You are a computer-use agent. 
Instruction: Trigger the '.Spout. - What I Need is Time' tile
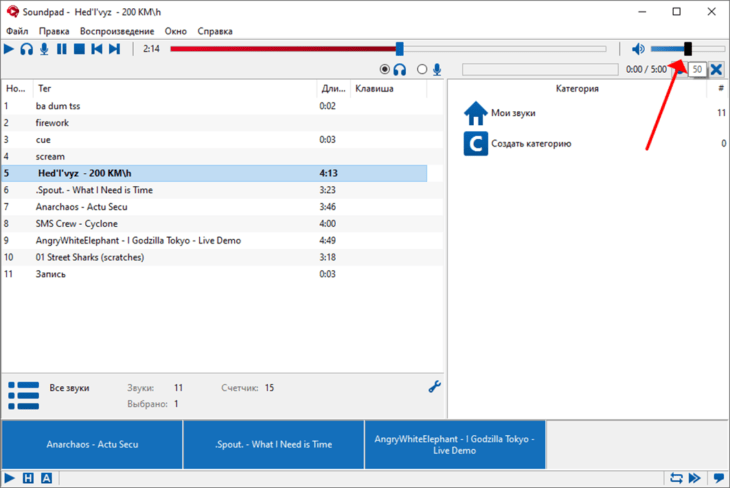[274, 444]
